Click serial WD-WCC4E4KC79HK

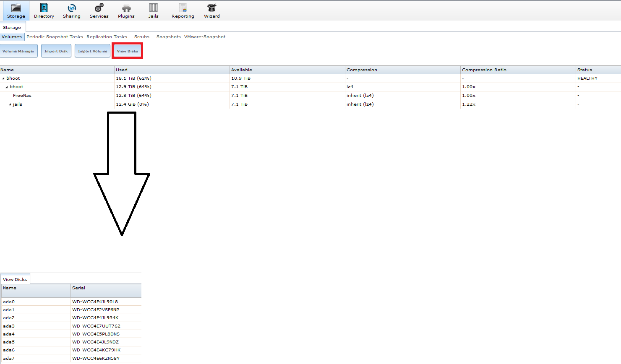pyautogui.click(x=96, y=350)
